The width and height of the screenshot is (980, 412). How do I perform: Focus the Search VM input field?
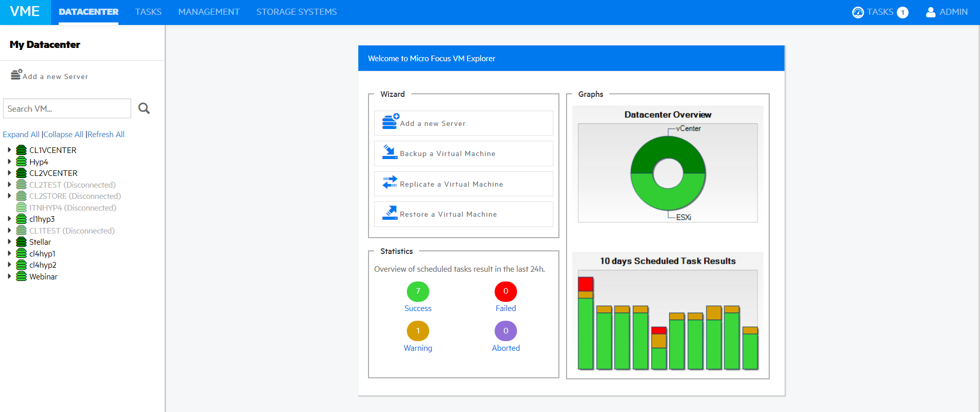pos(67,109)
